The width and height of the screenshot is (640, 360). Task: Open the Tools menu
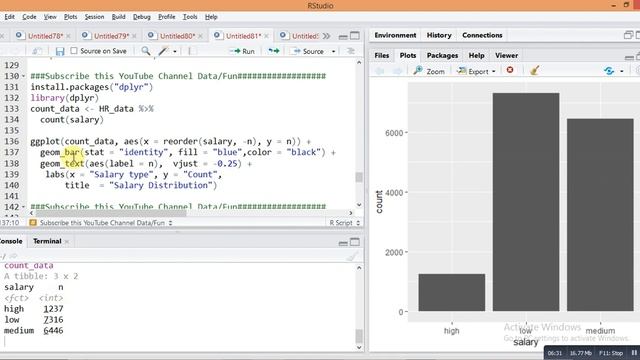tap(190, 17)
